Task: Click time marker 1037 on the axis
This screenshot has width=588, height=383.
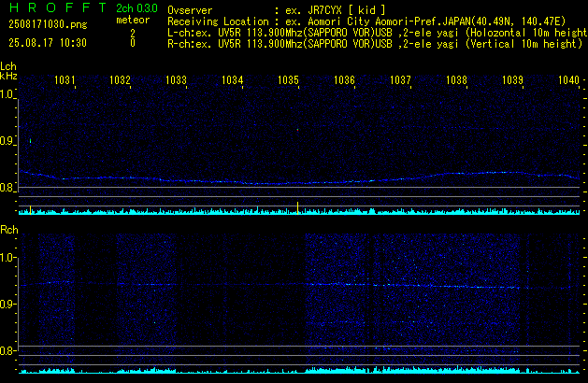Action: click(x=400, y=80)
